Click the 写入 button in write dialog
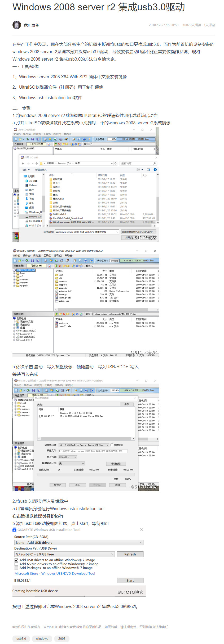This screenshot has height=644, width=224. point(77,485)
